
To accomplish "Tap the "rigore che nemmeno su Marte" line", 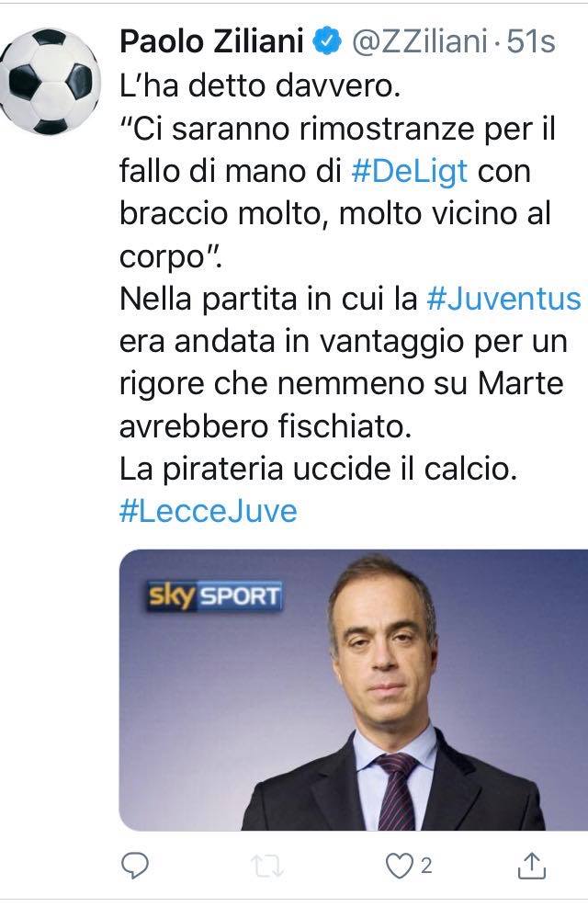I will click(x=341, y=383).
